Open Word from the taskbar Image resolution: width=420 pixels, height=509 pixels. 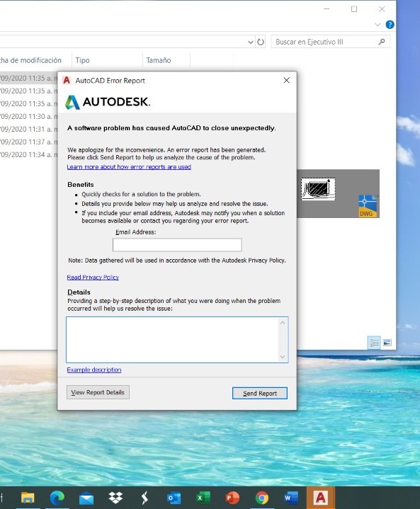[x=291, y=498]
